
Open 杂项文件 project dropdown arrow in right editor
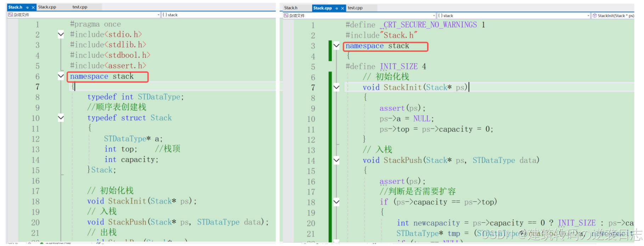[x=434, y=16]
